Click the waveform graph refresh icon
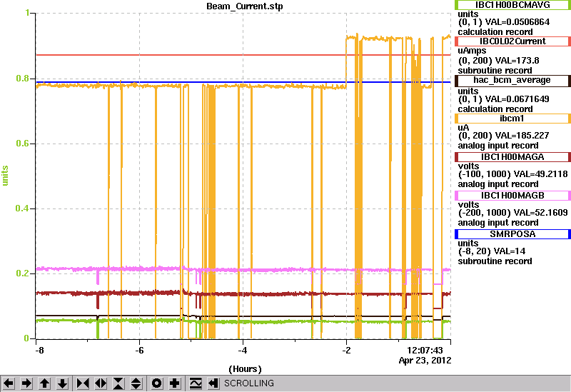 (196, 383)
